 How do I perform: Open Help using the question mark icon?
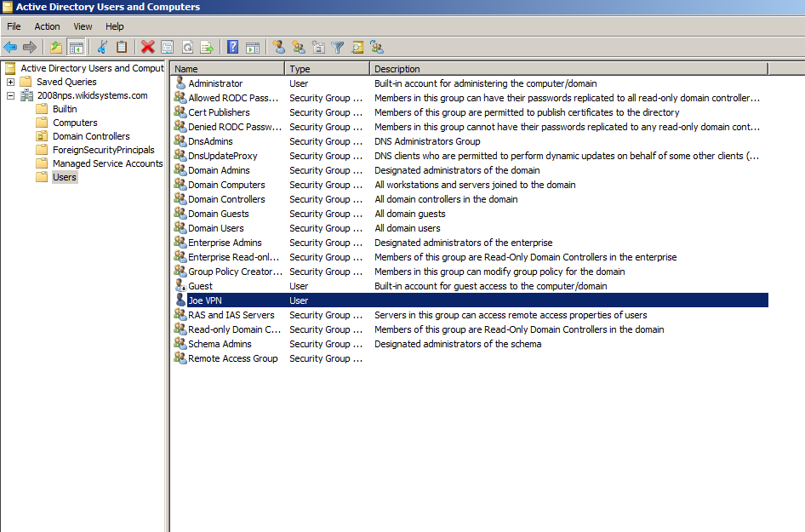coord(231,47)
